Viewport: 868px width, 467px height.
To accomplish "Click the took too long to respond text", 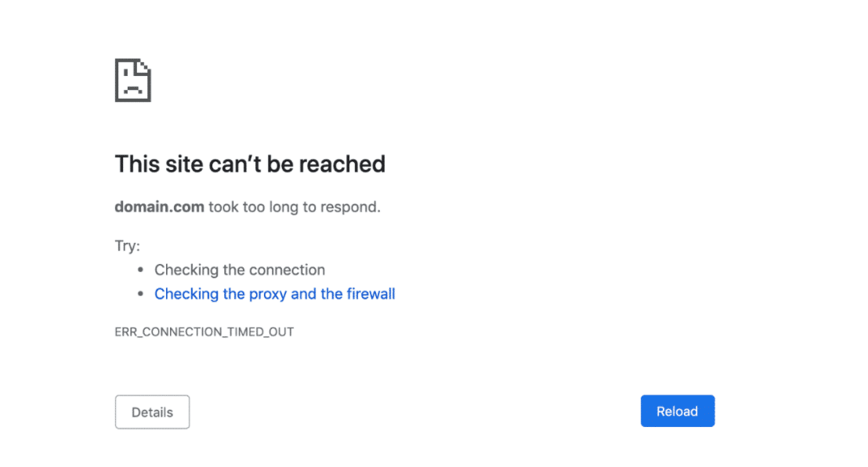I will tap(293, 207).
